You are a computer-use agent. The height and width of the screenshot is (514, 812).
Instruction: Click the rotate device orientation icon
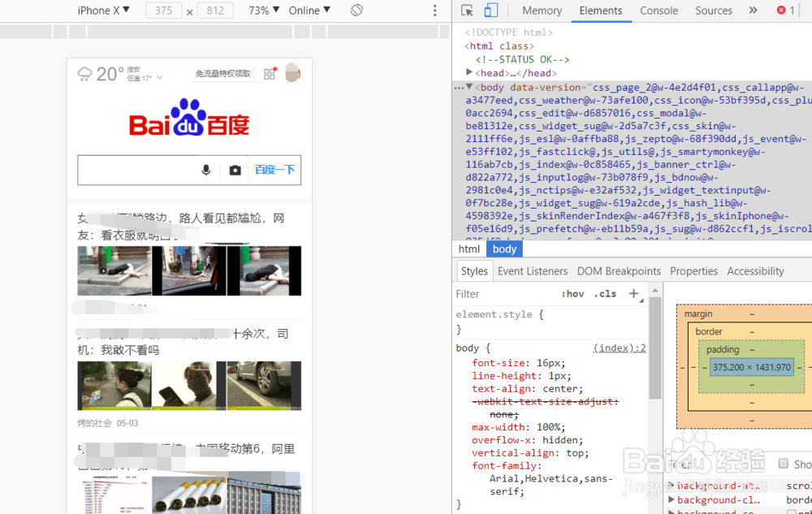[x=356, y=11]
